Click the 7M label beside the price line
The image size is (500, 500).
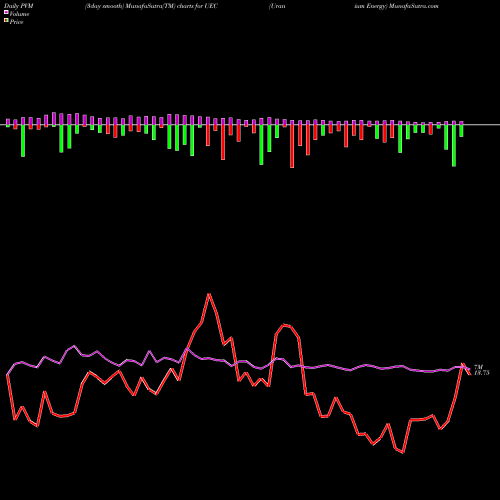479,367
